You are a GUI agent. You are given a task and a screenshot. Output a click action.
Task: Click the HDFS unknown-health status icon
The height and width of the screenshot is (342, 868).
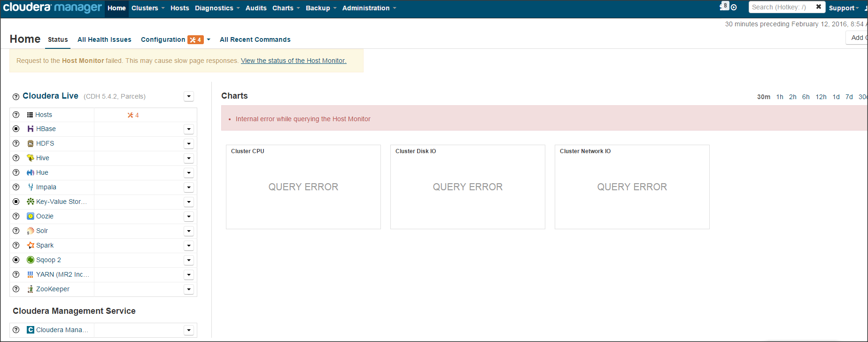[x=16, y=143]
